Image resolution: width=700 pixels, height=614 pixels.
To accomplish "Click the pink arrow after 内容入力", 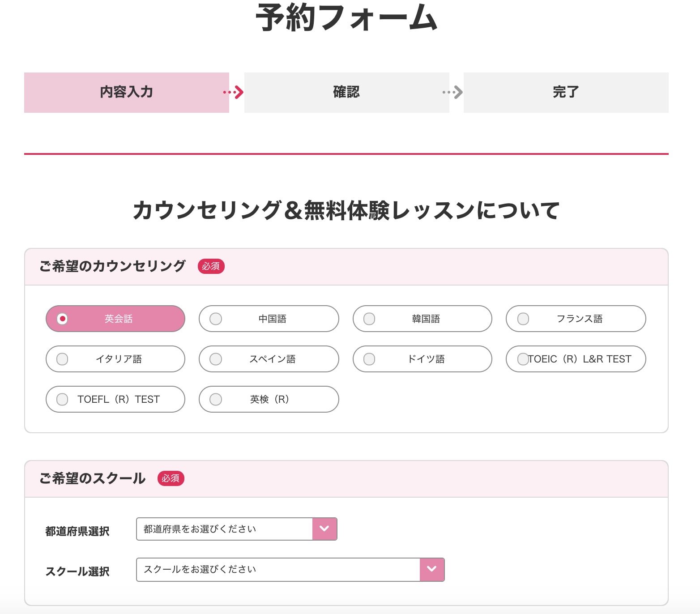I will 234,93.
